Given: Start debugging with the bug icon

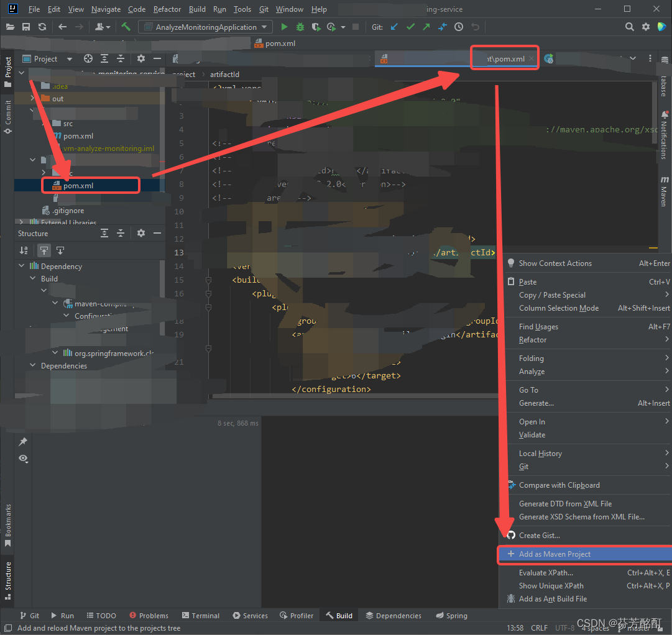Looking at the screenshot, I should (x=300, y=27).
